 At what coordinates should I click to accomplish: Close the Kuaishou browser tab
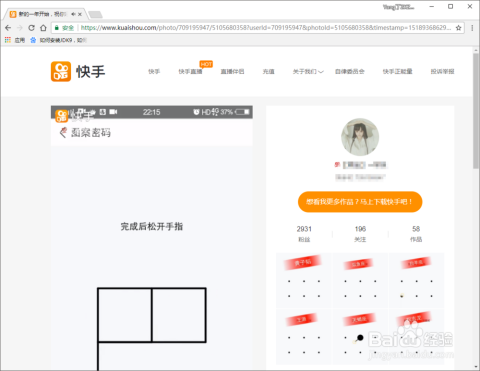(x=80, y=14)
